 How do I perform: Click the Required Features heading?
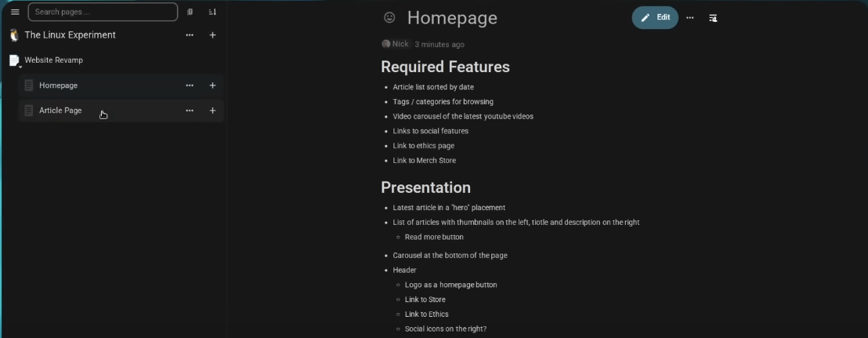[x=445, y=67]
